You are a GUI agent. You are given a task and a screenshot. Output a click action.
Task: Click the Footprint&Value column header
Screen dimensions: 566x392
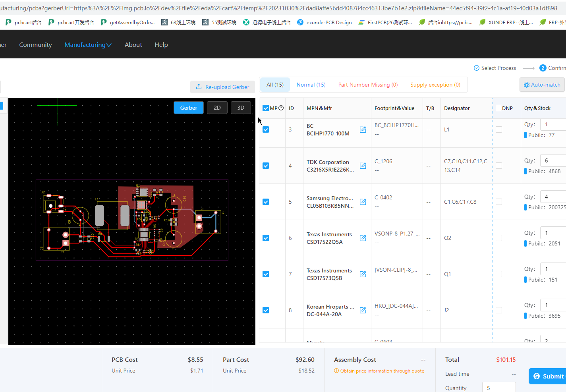394,108
